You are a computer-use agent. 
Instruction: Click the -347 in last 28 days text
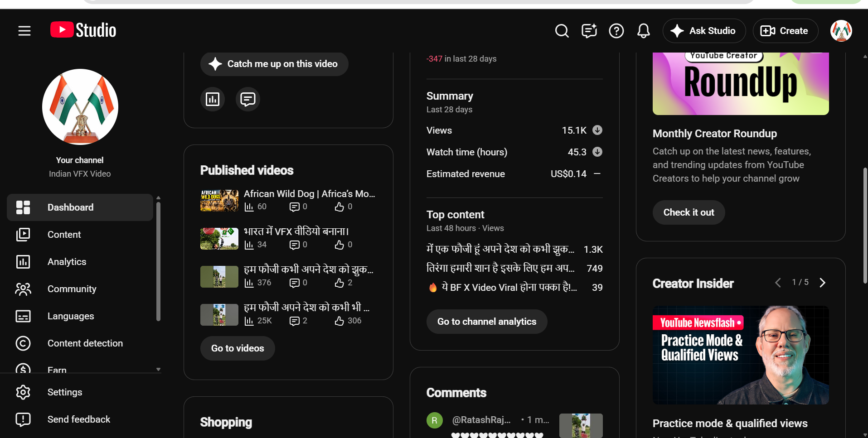461,59
